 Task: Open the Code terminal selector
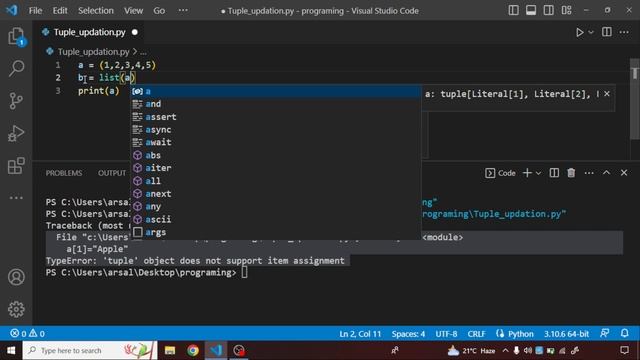pos(500,173)
